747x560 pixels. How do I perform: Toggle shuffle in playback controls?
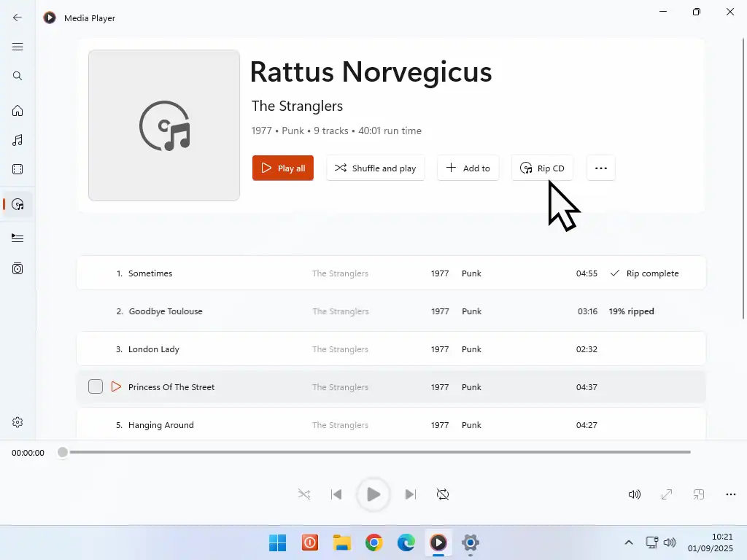tap(304, 494)
